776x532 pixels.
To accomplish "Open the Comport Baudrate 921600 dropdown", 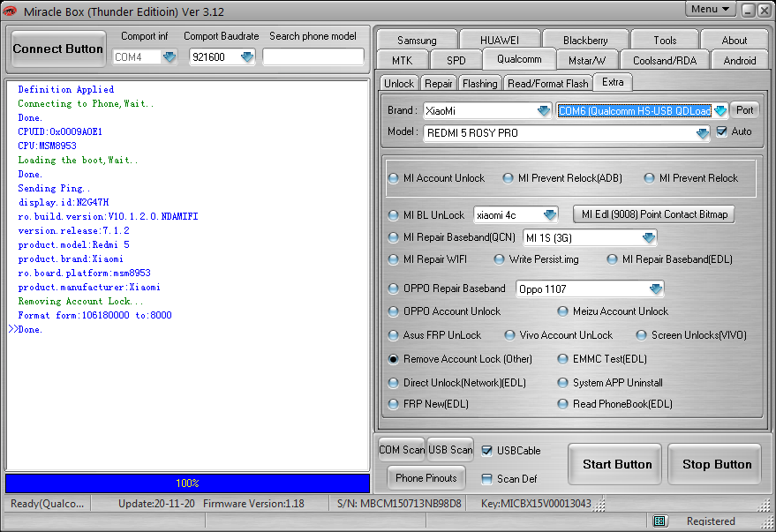I will 247,56.
